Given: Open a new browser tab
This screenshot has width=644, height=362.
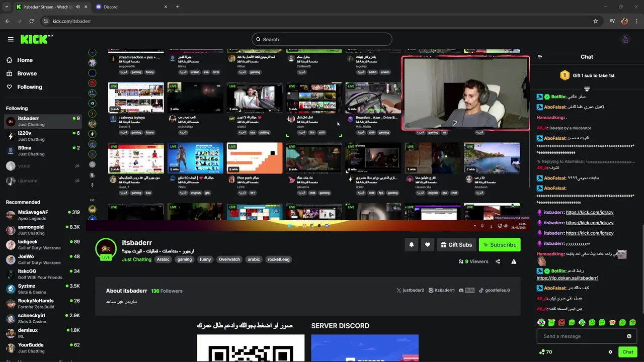Looking at the screenshot, I should pos(178,7).
